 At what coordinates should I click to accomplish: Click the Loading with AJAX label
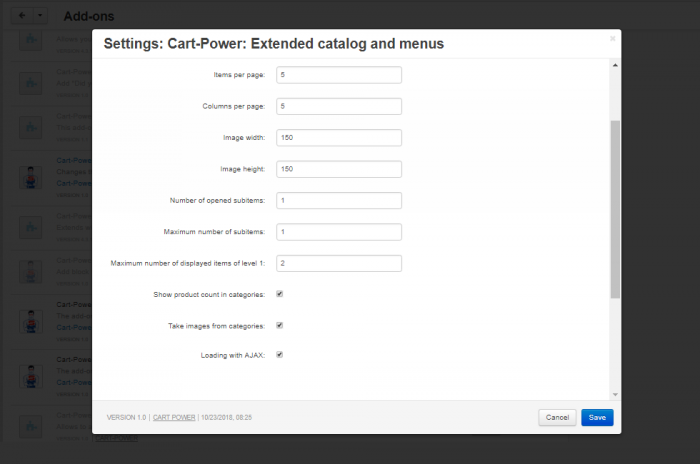pos(233,355)
